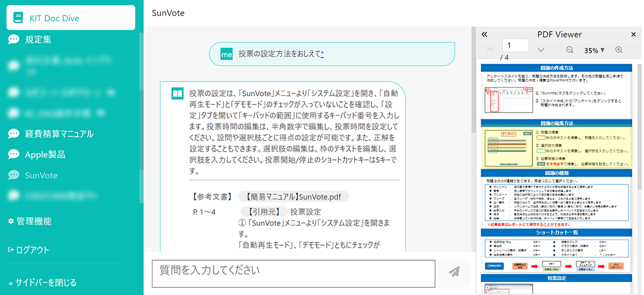
Task: Click the P. 1～4 page reference
Action: [x=204, y=212]
